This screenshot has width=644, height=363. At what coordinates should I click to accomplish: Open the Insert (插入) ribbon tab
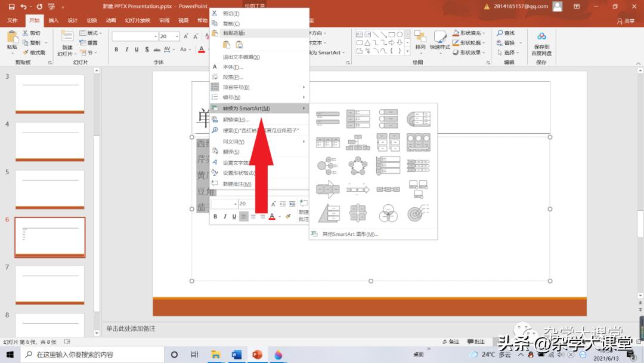[x=53, y=20]
